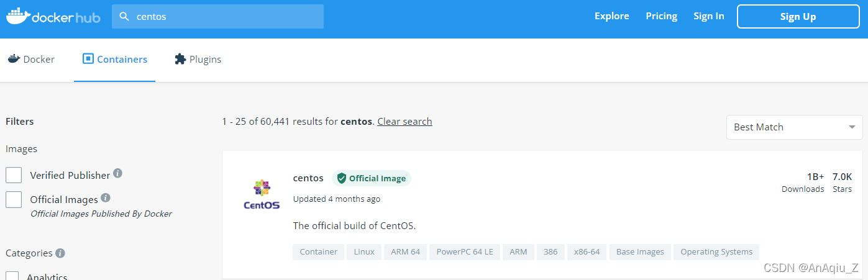Click 'Official Images Published By Docker' text

[101, 214]
